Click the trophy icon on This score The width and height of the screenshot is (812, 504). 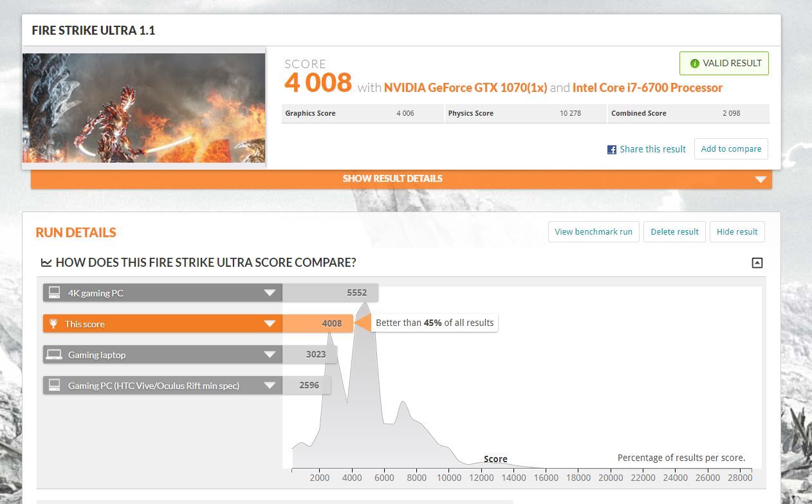point(53,324)
